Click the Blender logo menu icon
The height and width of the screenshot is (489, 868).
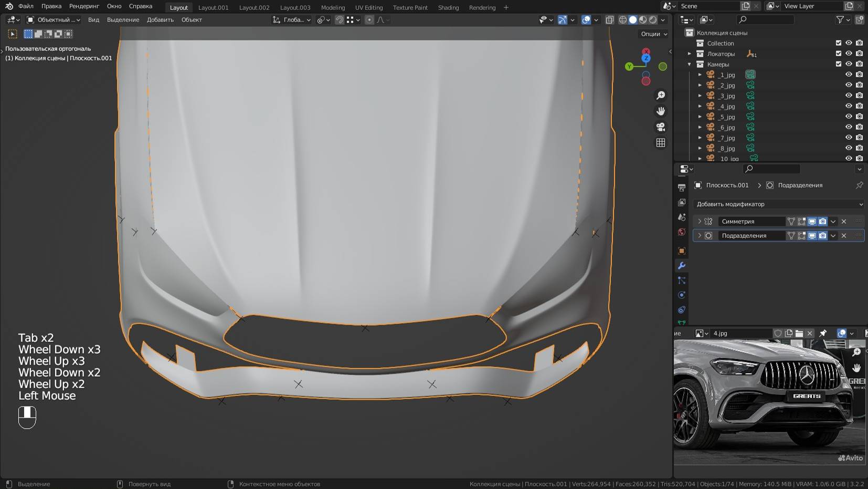9,6
